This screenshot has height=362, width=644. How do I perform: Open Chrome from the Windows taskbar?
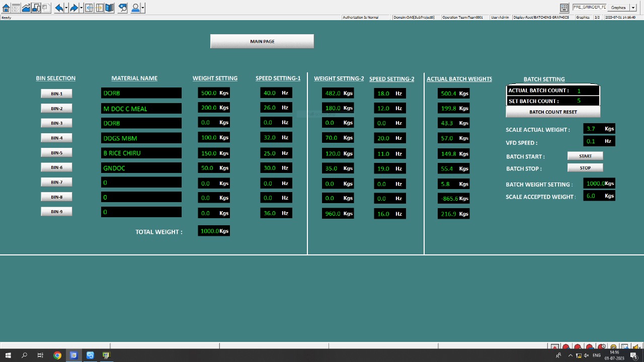(x=57, y=355)
